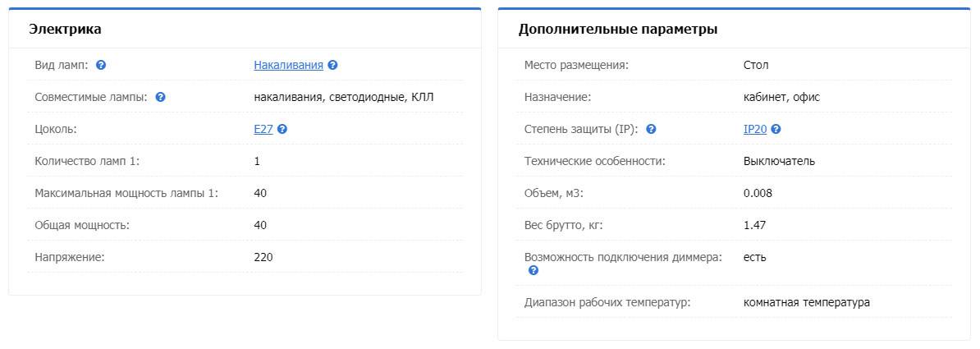
Task: Open the help tooltip after 'Накаливания' link
Action: point(332,65)
